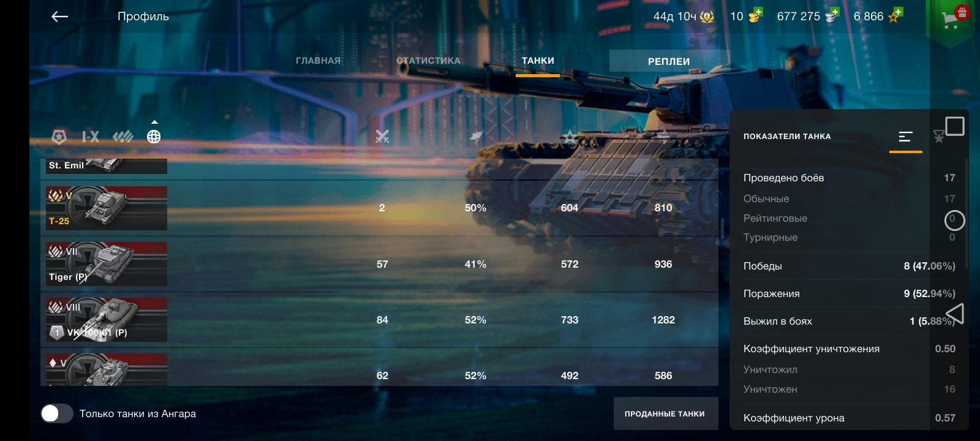Add gold with the coins icon
The height and width of the screenshot is (441, 980).
tap(756, 15)
